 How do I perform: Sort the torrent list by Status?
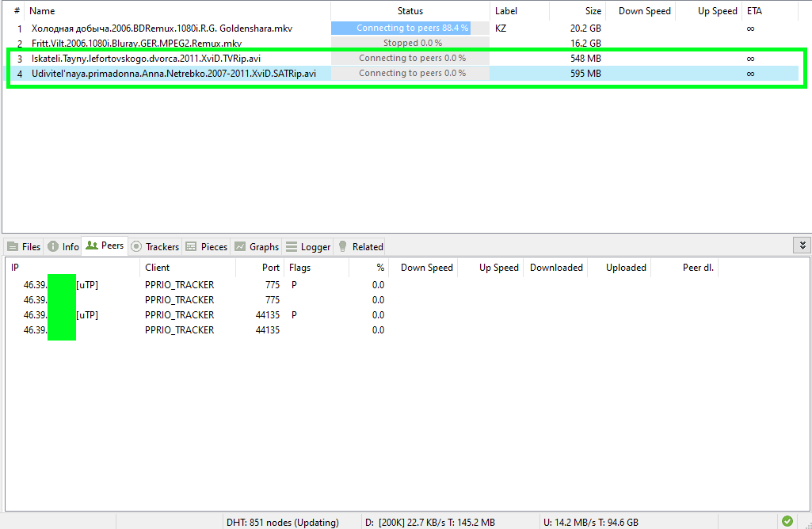410,11
